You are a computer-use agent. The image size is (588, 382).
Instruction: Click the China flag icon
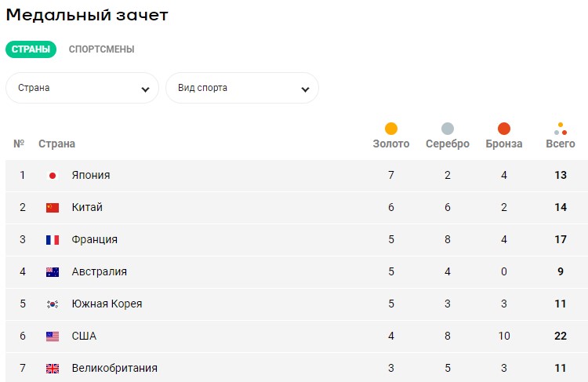point(53,208)
